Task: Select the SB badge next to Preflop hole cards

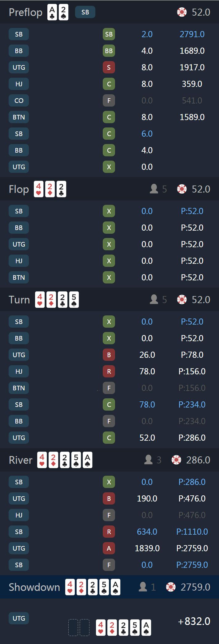Action: pos(85,12)
